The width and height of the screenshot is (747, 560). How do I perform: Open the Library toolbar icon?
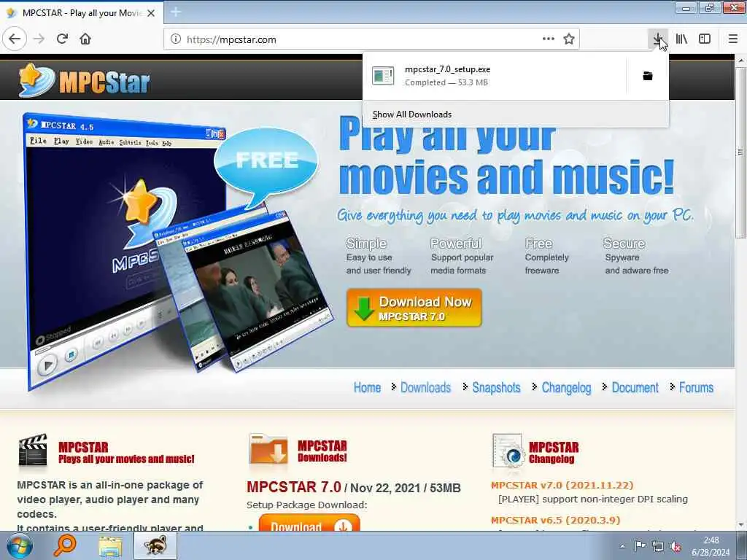click(x=682, y=39)
